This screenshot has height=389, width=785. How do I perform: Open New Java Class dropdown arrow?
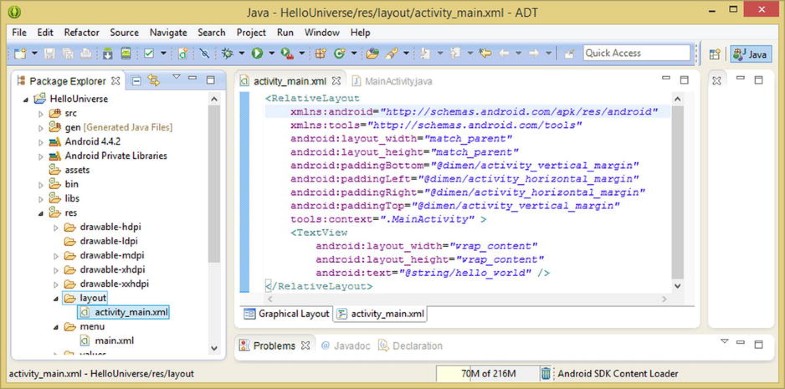(354, 53)
